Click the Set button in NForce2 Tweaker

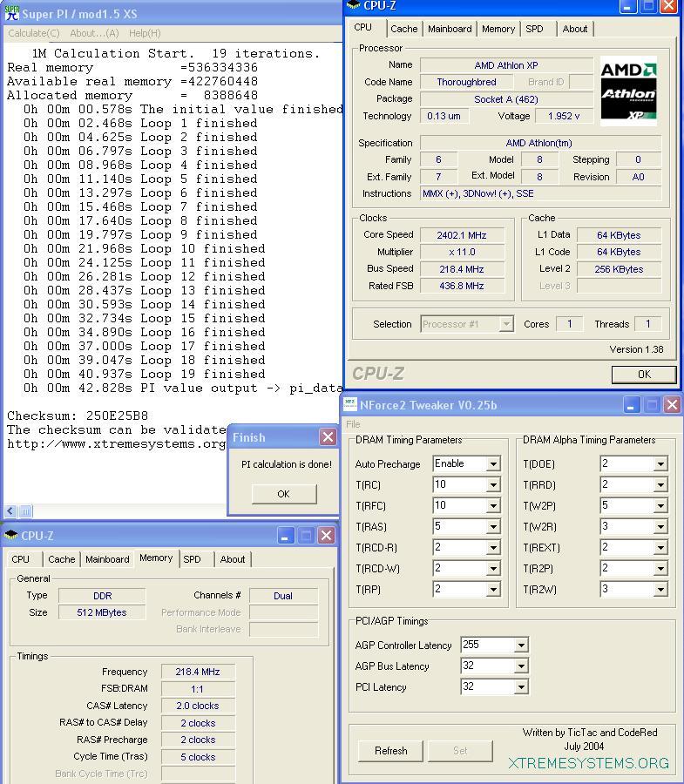(x=460, y=751)
